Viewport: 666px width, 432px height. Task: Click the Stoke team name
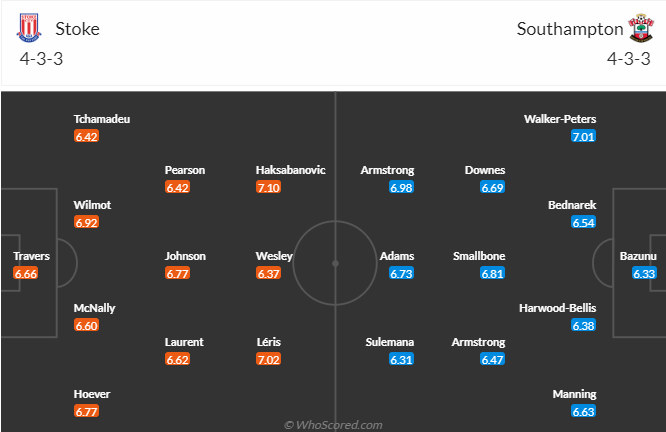pyautogui.click(x=78, y=28)
